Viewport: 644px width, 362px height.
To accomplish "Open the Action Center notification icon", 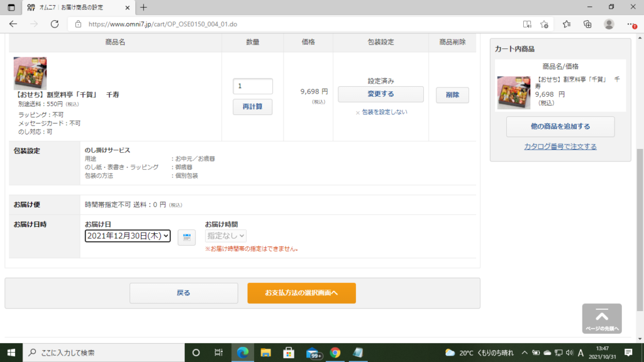I will [x=628, y=353].
